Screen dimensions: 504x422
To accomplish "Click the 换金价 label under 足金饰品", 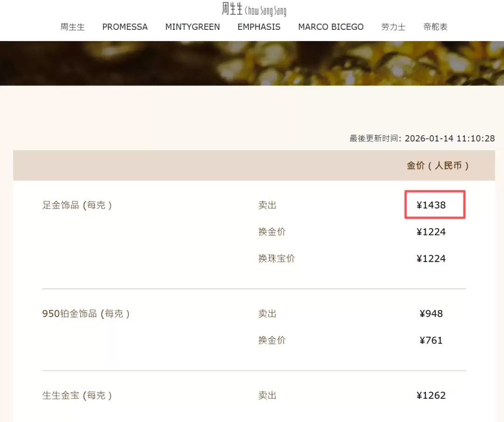I will (x=272, y=232).
